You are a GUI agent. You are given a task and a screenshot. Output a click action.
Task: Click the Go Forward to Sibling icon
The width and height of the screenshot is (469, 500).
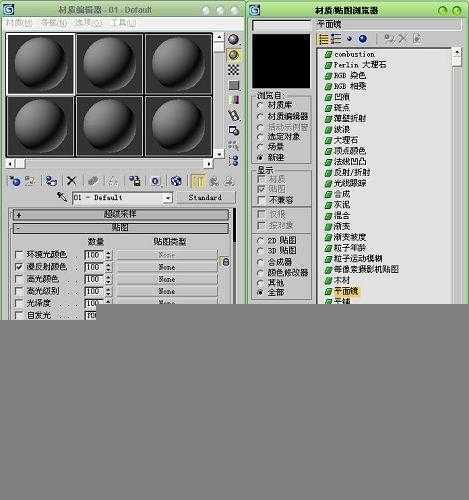[x=229, y=181]
